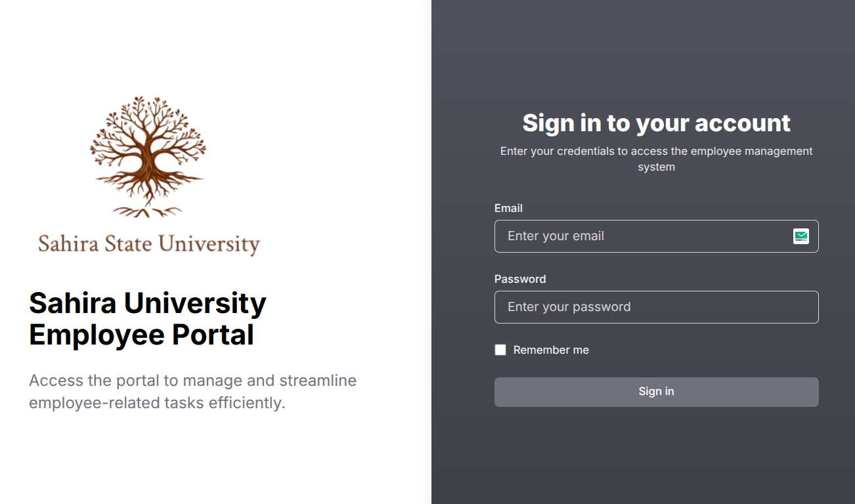The image size is (855, 504).
Task: Click the Remember me label text
Action: click(x=551, y=350)
